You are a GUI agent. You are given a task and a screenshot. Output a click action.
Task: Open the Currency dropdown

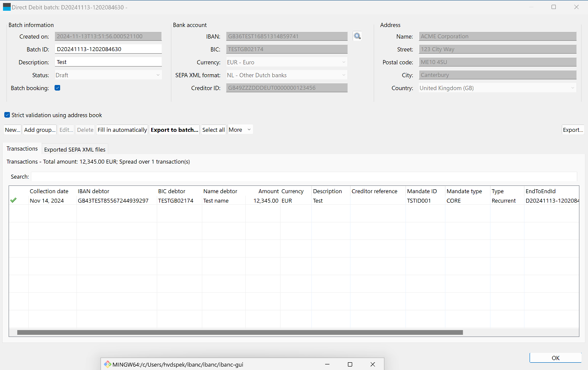[286, 62]
